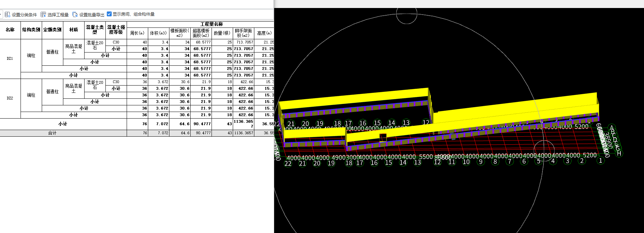Select the DZ1 name cell
644x233 pixels.
coord(10,59)
